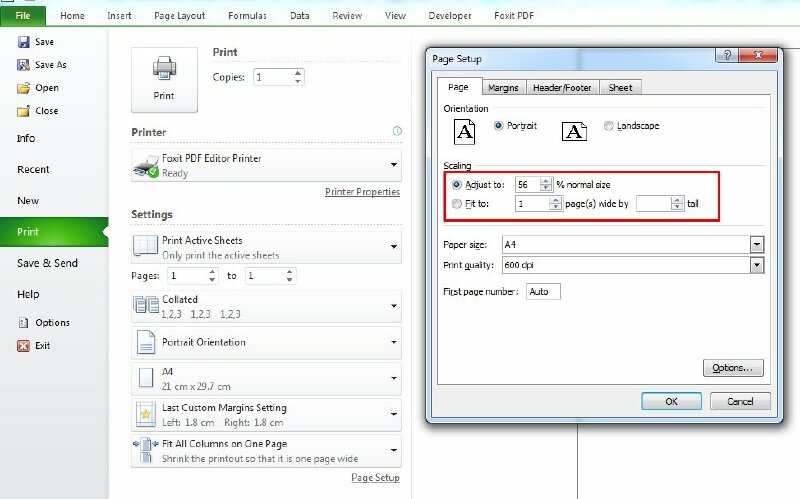Open the Header/Footer tab
The width and height of the screenshot is (800, 499).
[x=562, y=88]
